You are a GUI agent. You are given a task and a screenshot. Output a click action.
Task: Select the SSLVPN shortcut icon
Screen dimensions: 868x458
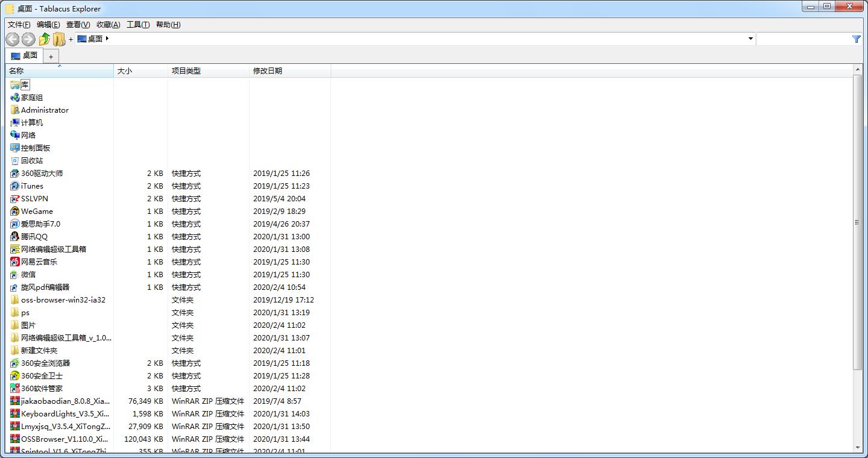[15, 199]
